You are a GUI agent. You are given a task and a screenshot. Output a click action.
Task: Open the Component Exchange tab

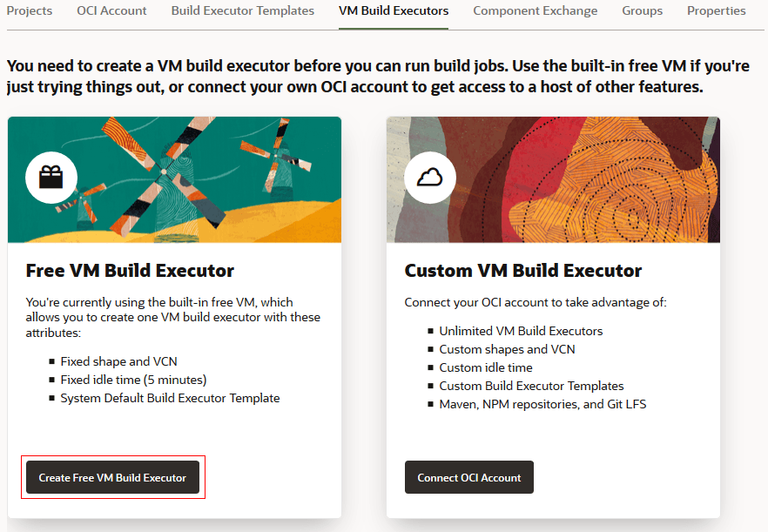tap(536, 11)
